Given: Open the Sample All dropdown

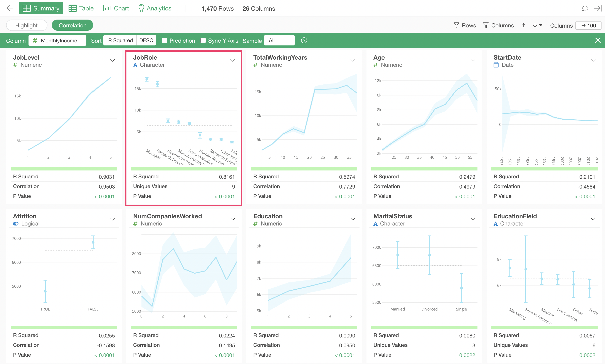Looking at the screenshot, I should tap(279, 40).
